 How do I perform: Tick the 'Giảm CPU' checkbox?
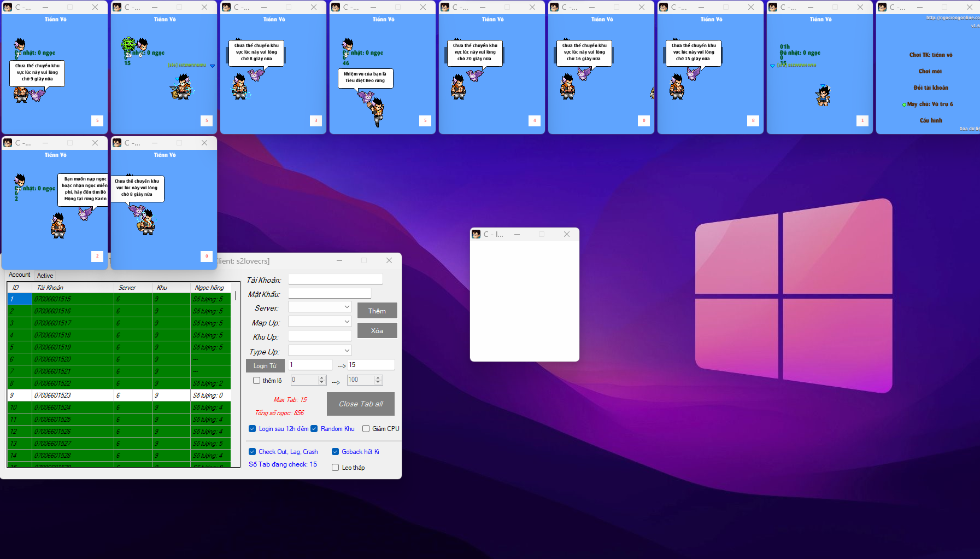[366, 429]
